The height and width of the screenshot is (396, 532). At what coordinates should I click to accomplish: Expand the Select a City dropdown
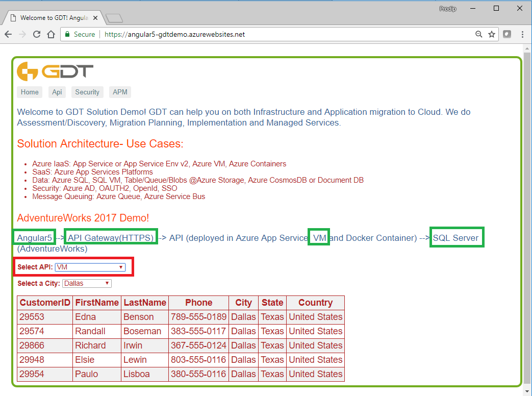[x=87, y=283]
